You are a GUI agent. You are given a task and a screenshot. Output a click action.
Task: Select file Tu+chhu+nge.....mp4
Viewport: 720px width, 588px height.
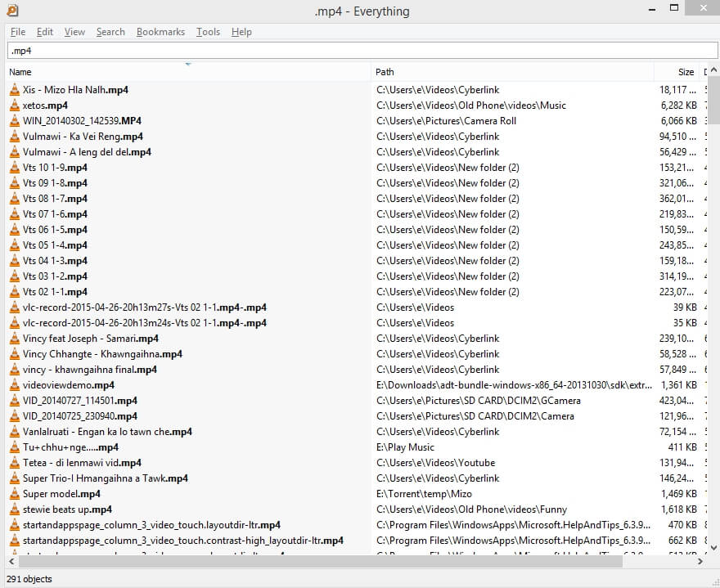[70, 447]
